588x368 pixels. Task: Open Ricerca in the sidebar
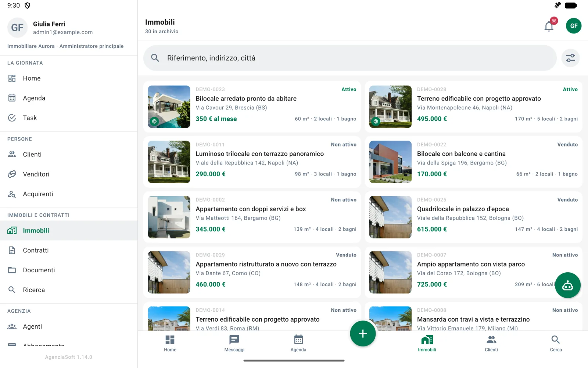click(x=69, y=290)
